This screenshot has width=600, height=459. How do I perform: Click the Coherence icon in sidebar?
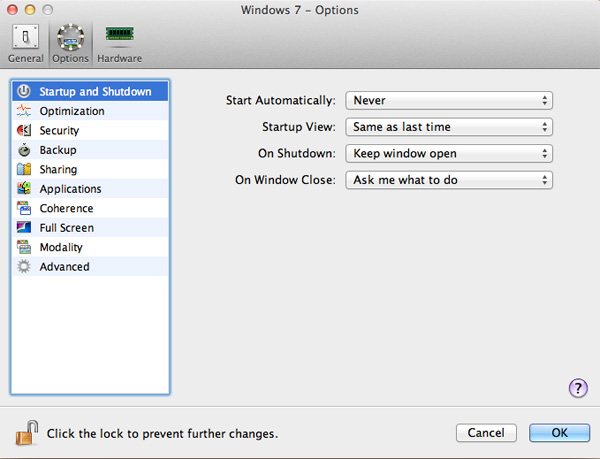pos(24,209)
